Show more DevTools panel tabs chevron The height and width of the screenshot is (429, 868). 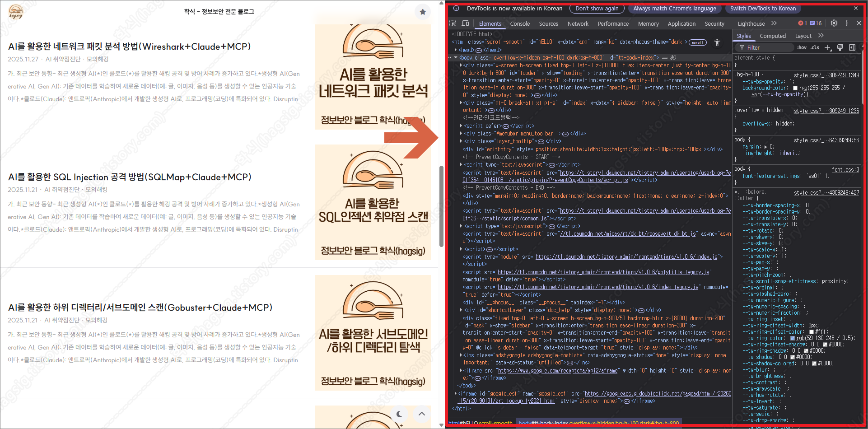click(x=774, y=23)
